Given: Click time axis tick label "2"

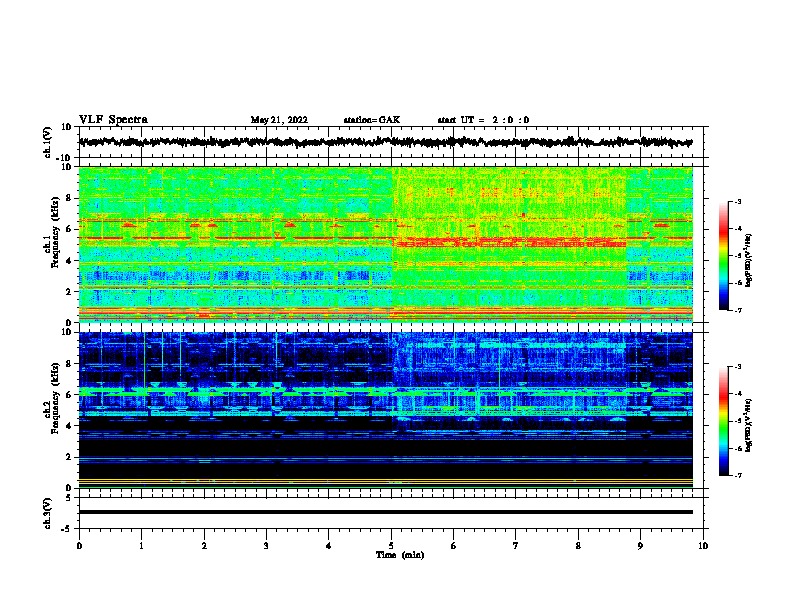Looking at the screenshot, I should [204, 546].
